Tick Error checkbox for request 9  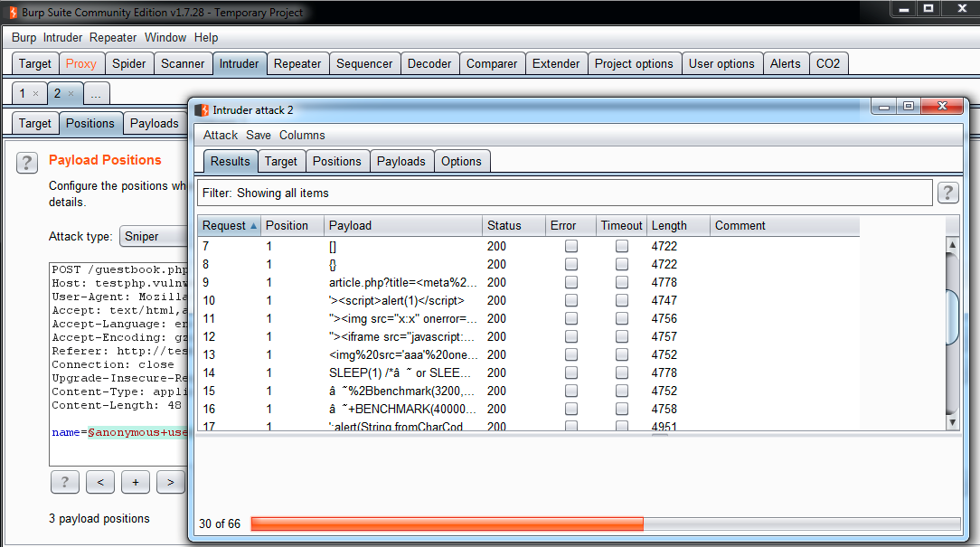[571, 283]
